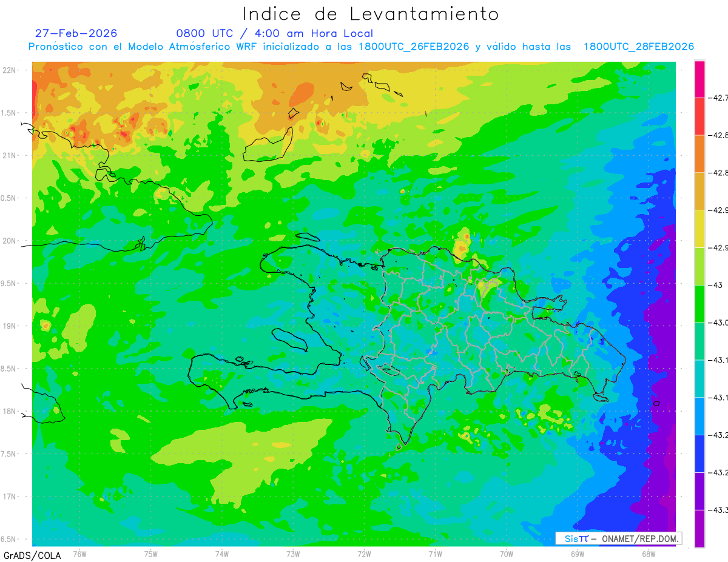The image size is (728, 562).
Task: Pick the sky-blue swatch in the legend
Action: 699,416
